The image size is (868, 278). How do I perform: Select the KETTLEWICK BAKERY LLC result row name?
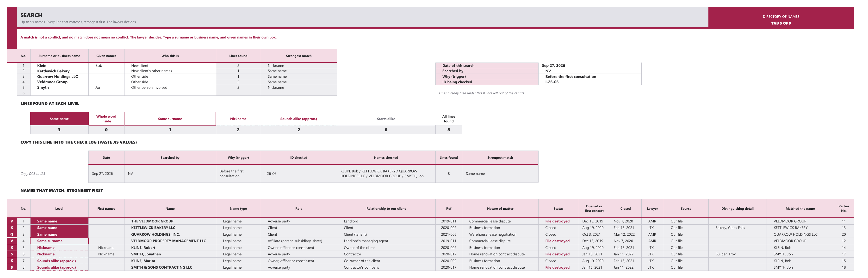170,228
